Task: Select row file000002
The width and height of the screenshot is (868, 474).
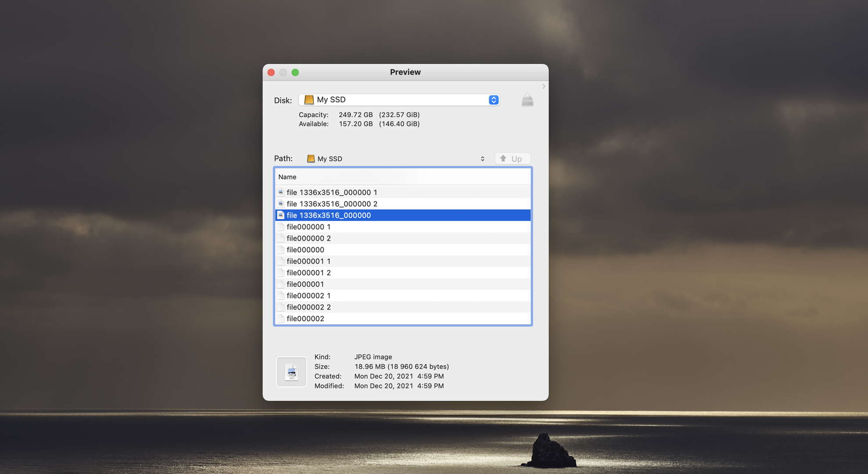Action: (402, 318)
